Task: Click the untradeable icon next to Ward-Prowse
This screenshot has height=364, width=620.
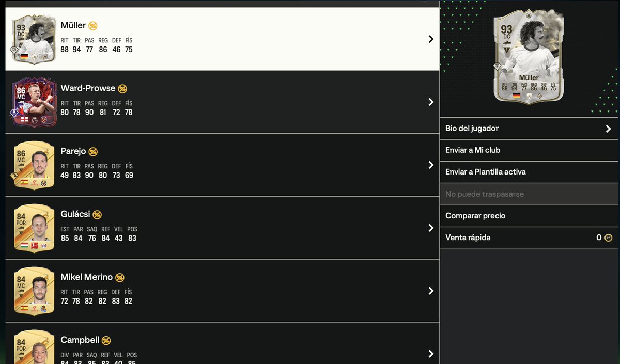Action: [122, 89]
